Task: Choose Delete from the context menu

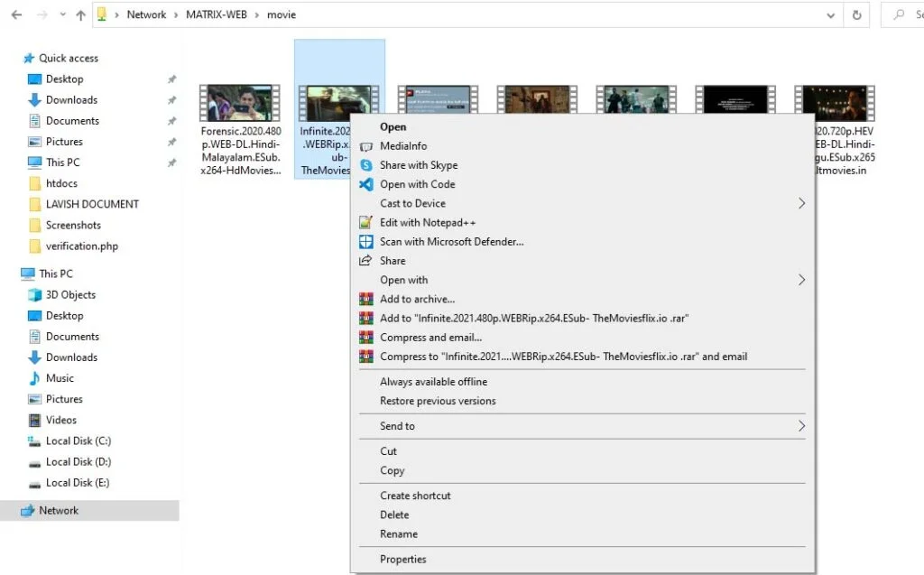Action: click(x=394, y=515)
